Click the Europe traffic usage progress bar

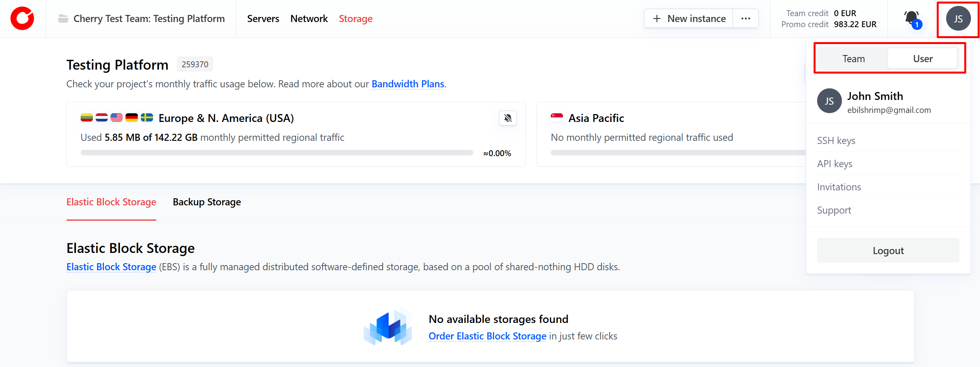pos(277,153)
